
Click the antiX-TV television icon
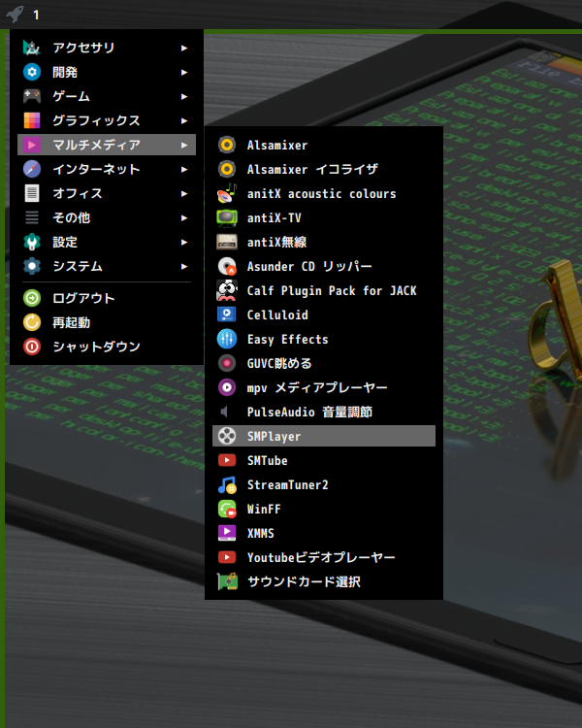click(227, 217)
